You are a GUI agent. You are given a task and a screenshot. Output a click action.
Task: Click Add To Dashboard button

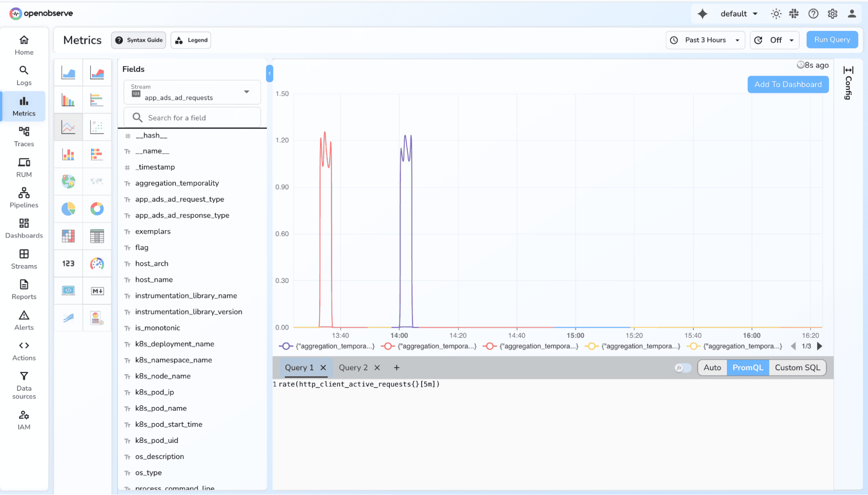[788, 84]
